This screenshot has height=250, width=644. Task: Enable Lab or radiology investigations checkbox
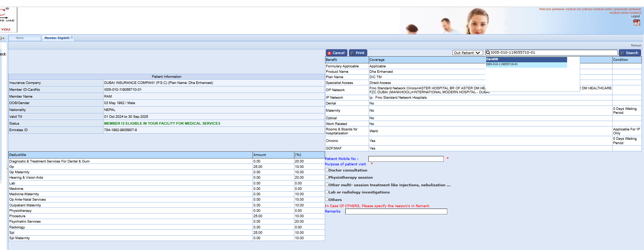pyautogui.click(x=327, y=192)
